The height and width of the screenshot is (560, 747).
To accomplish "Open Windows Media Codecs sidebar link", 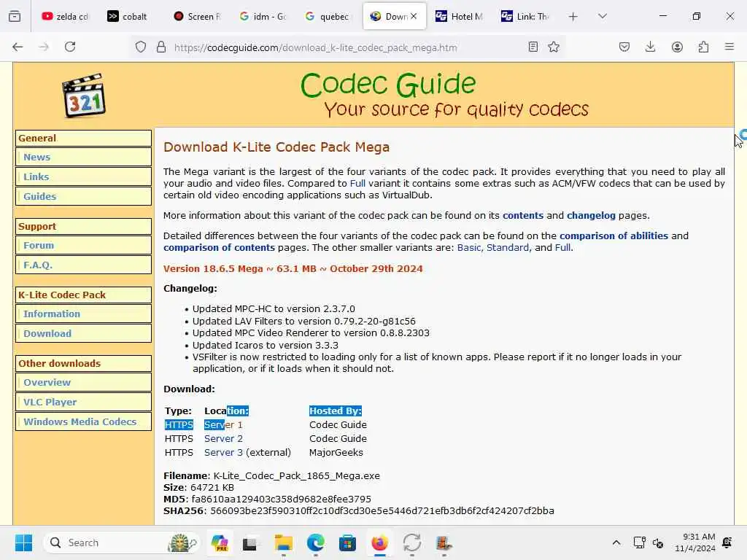I will 80,421.
